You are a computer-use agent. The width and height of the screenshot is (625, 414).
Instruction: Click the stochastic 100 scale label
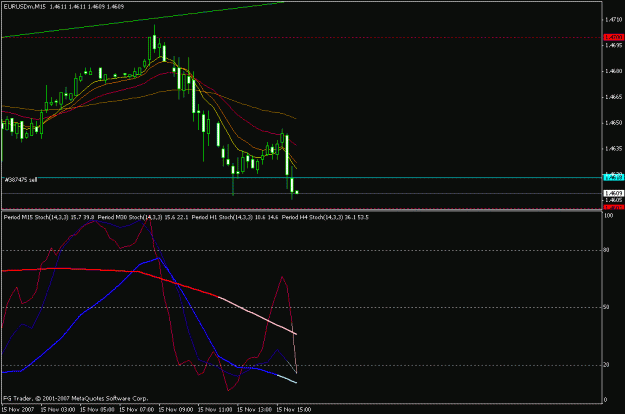pos(608,216)
